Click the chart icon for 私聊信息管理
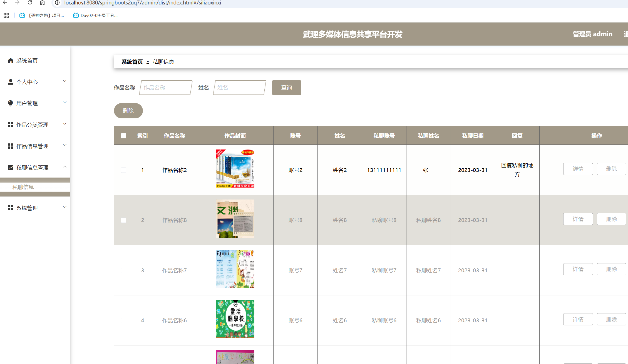The width and height of the screenshot is (628, 364). coord(11,168)
